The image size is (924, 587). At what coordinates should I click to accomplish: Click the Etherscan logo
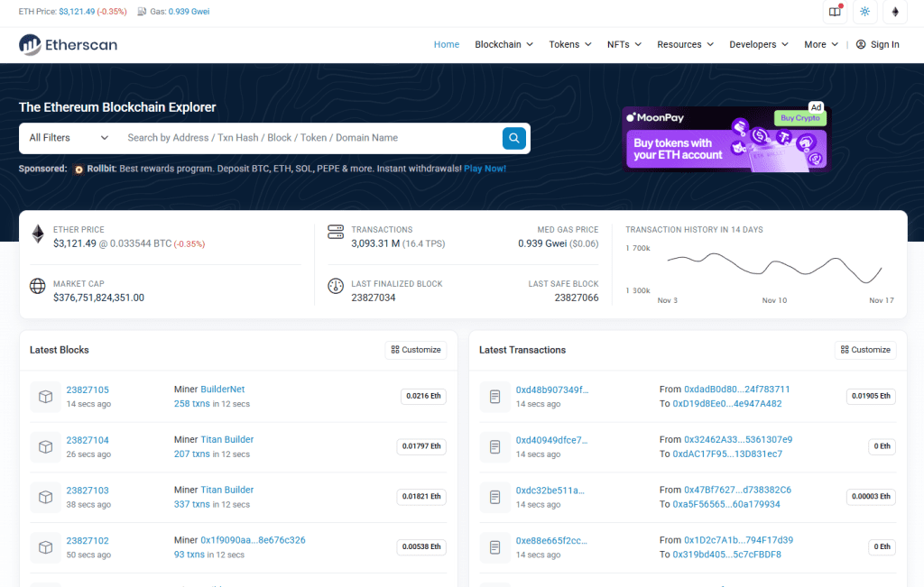[x=69, y=44]
